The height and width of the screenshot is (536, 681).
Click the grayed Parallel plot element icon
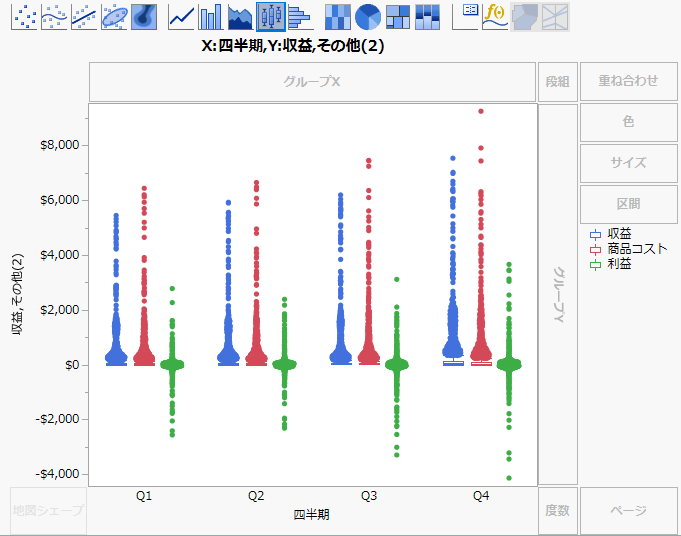[x=555, y=17]
